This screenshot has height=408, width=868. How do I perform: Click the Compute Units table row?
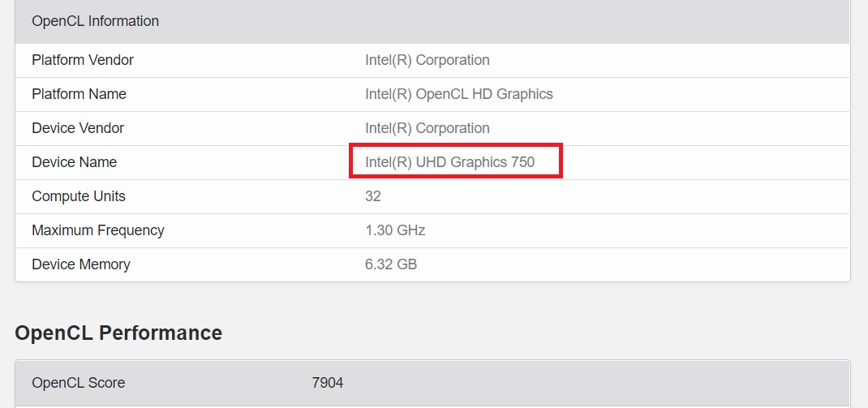[432, 196]
